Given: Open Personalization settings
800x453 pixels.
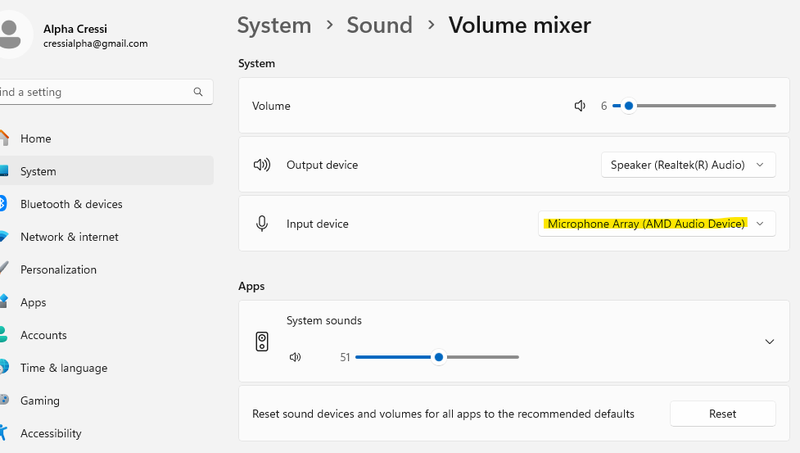Looking at the screenshot, I should (58, 270).
